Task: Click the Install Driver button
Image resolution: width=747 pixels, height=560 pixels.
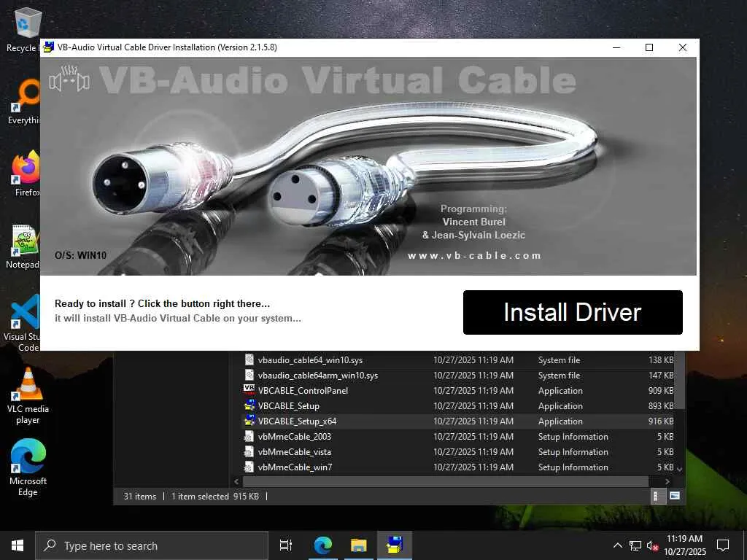Action: pyautogui.click(x=573, y=312)
